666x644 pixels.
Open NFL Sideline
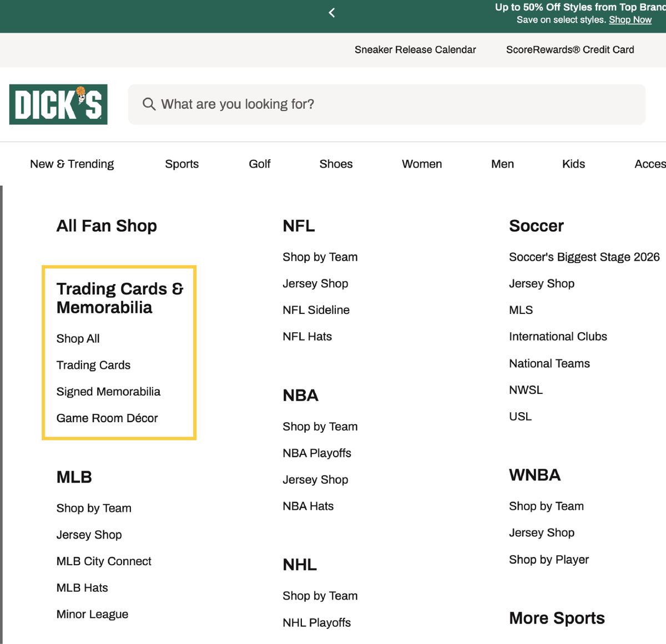(x=316, y=310)
